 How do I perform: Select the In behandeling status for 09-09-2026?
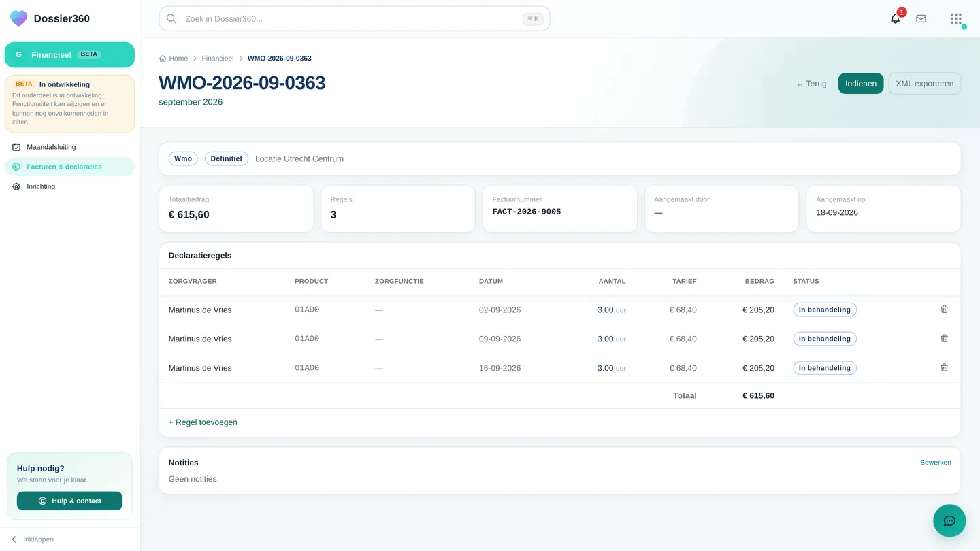pos(825,339)
